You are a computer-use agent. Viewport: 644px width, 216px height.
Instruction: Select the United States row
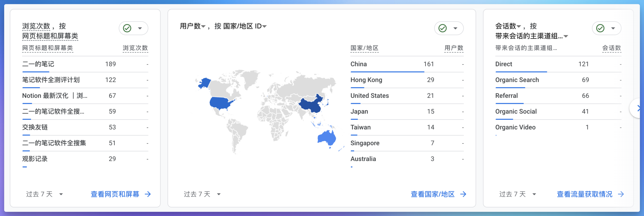[x=407, y=96]
